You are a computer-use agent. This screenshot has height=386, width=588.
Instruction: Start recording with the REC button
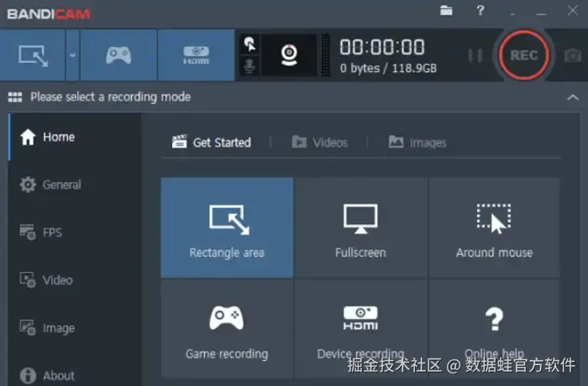tap(524, 55)
